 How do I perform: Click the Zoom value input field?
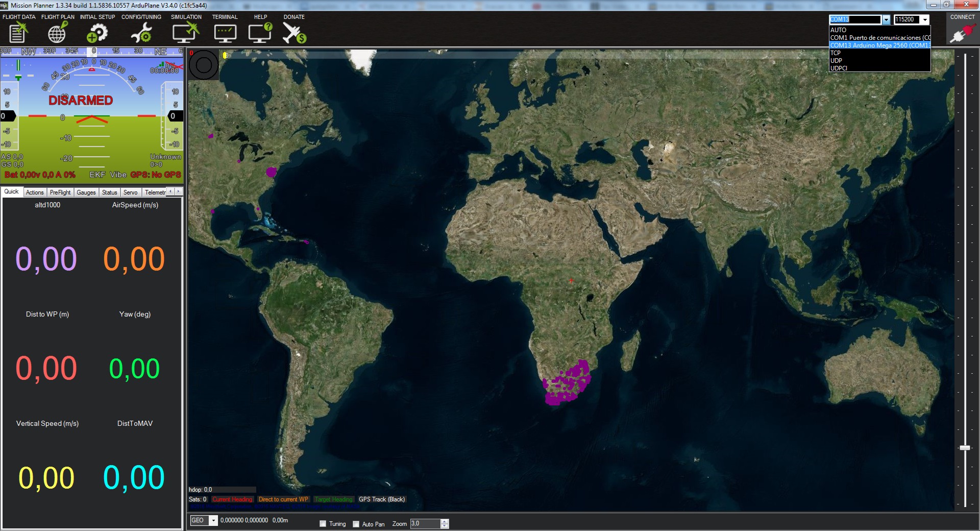pyautogui.click(x=425, y=523)
